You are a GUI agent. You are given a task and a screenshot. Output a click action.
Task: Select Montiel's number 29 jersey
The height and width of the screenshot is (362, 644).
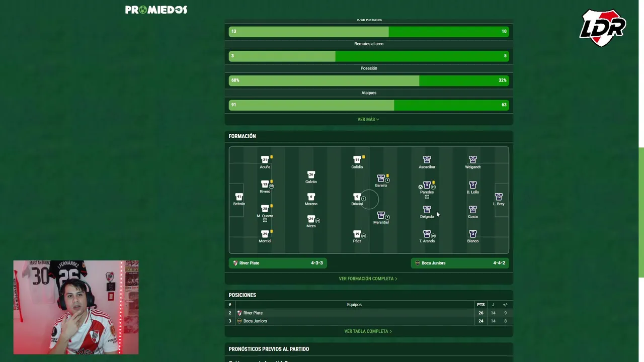tap(265, 234)
